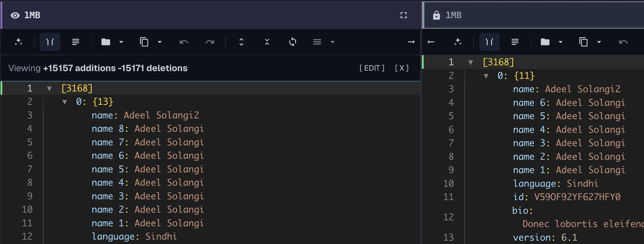Select tree view mode in right toolbar
This screenshot has height=244, width=644.
pos(489,42)
